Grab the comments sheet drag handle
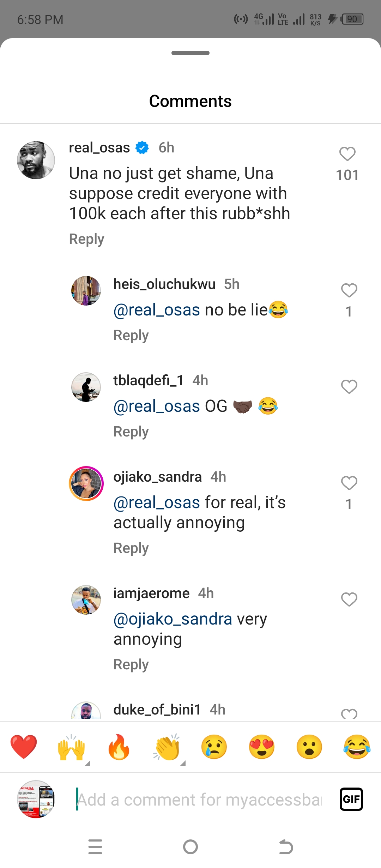Viewport: 381px width, 868px height. click(190, 53)
